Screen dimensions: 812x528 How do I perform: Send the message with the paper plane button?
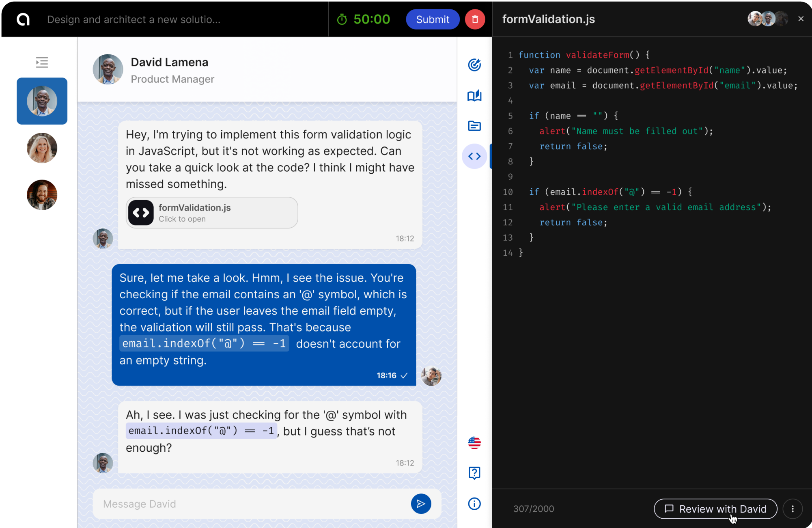[421, 504]
